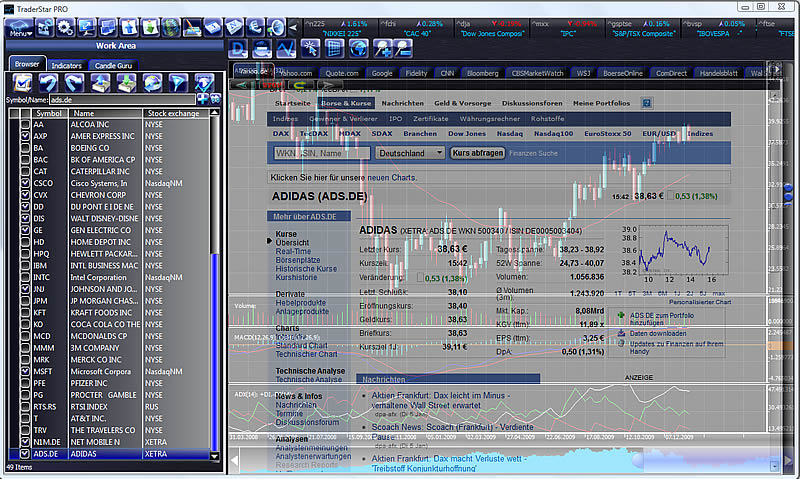Sort by the Name column header
Screen dimensions: 800x479
105,113
